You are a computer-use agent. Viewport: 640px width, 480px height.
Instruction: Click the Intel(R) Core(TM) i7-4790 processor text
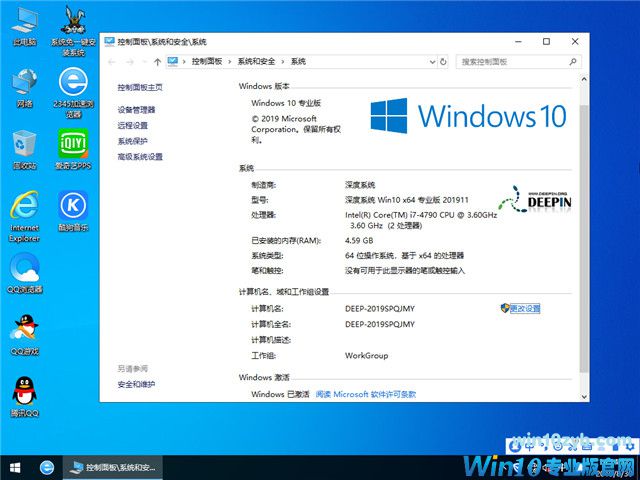(x=421, y=220)
